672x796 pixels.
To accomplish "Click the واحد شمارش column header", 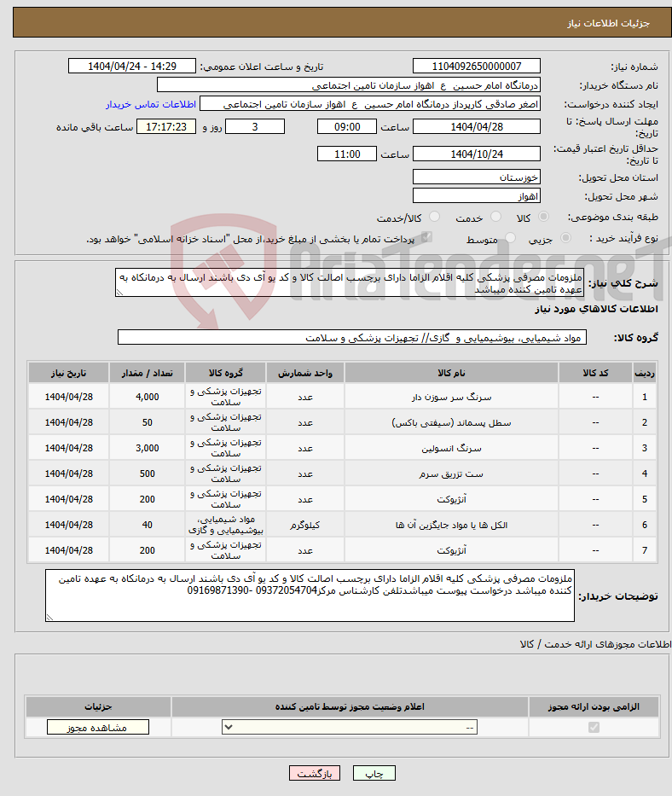I will click(305, 373).
